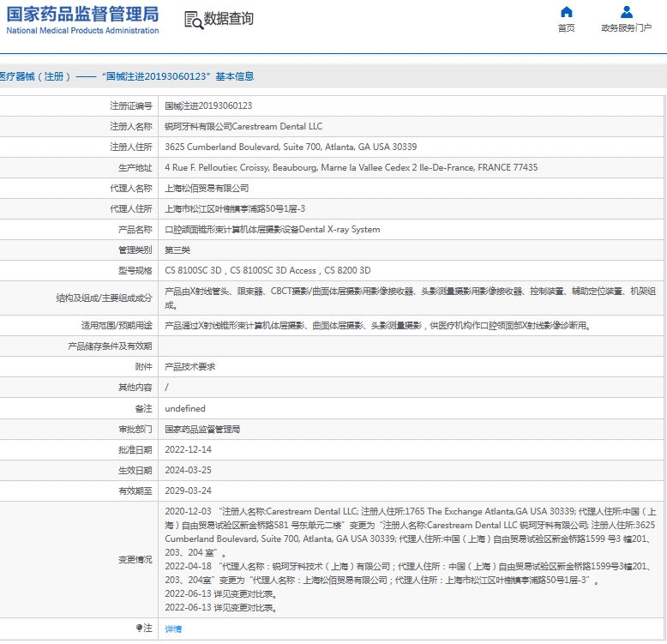Click the 数据查询 search document icon

pyautogui.click(x=194, y=20)
